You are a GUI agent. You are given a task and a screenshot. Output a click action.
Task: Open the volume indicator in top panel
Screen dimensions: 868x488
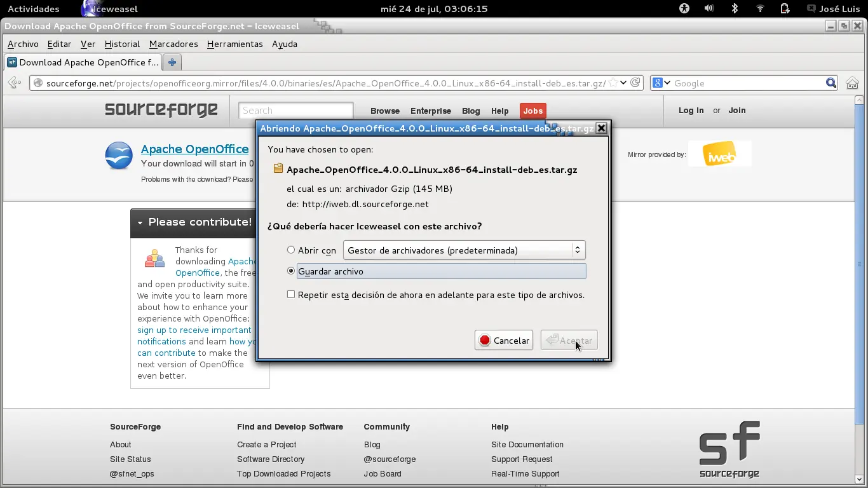pos(709,8)
